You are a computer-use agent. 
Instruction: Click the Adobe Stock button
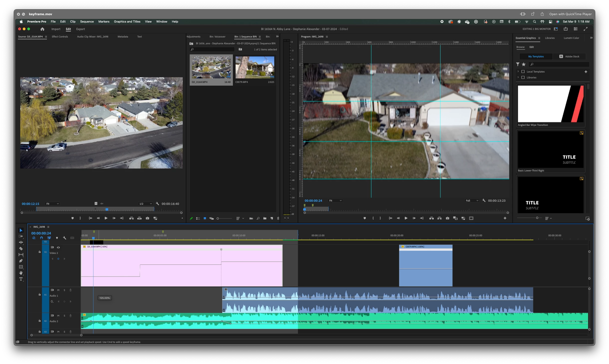point(569,56)
